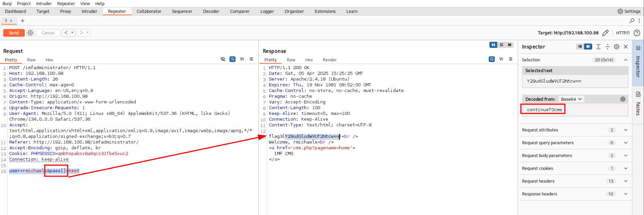
Task: Add a new Repeater tab
Action: click(x=23, y=21)
